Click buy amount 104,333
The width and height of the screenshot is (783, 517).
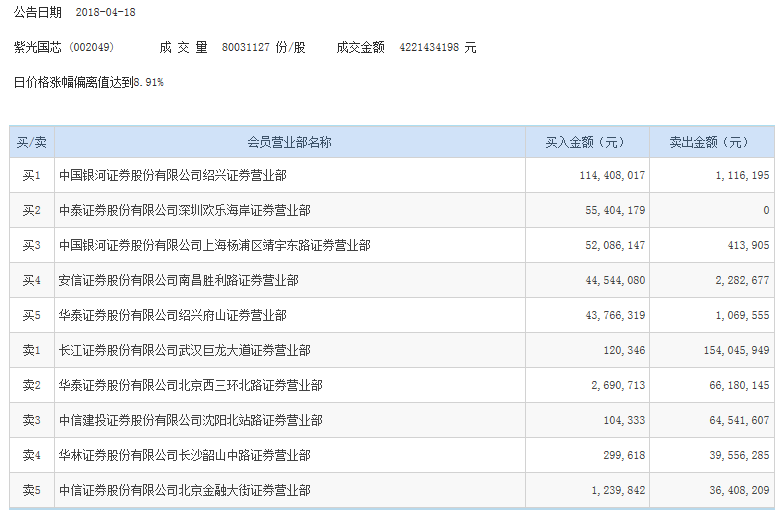coord(624,420)
